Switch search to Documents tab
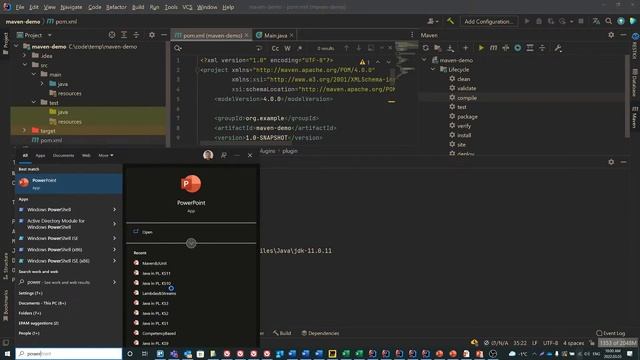This screenshot has height=360, width=640. 63,156
